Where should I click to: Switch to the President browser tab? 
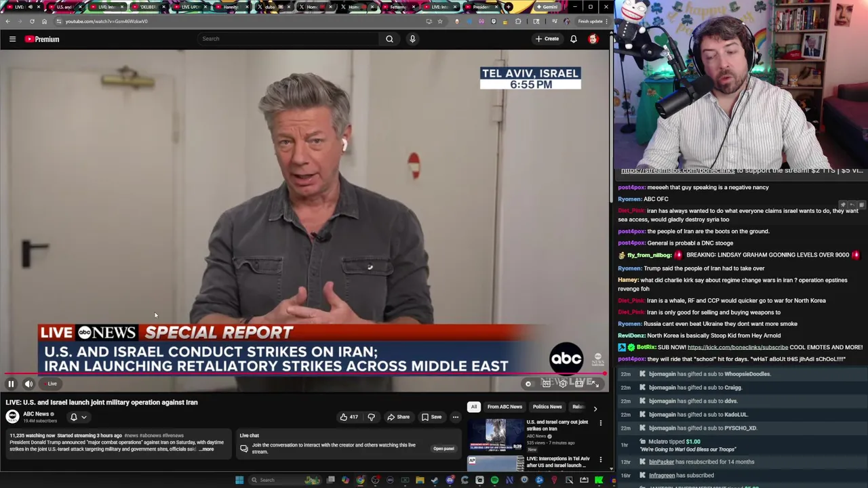click(x=483, y=7)
